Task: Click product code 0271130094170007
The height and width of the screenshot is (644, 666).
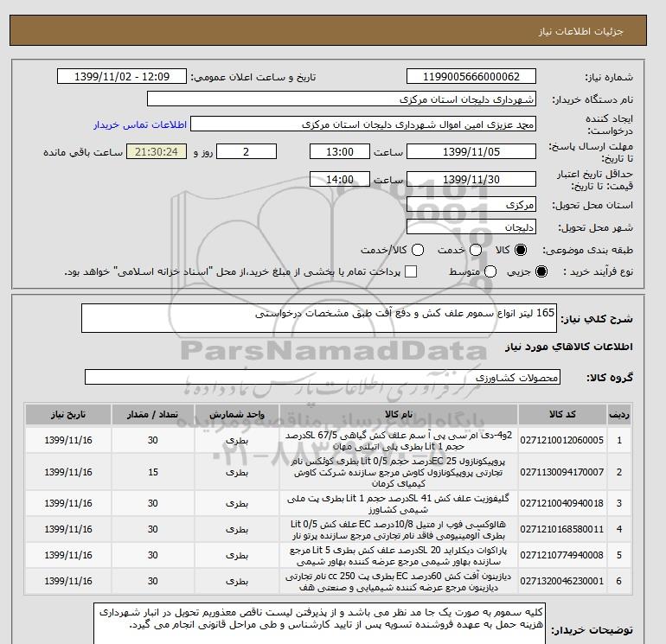Action: click(x=562, y=472)
